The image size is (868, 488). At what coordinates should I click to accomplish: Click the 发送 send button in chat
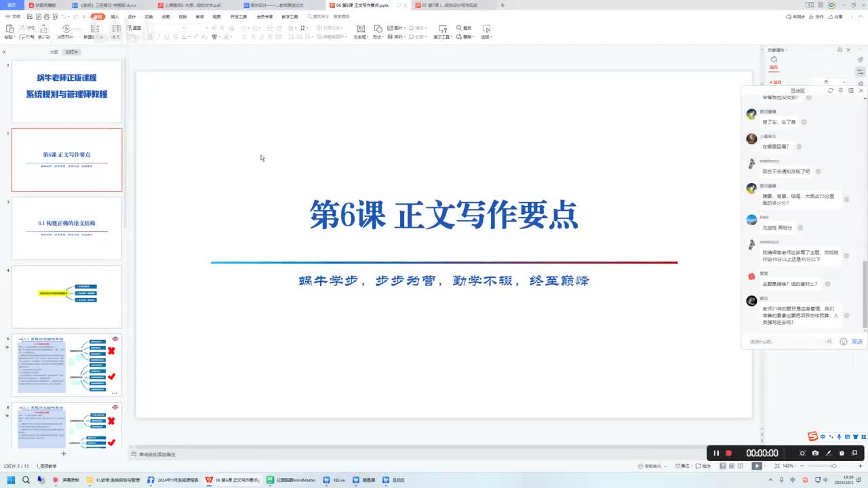pos(857,342)
